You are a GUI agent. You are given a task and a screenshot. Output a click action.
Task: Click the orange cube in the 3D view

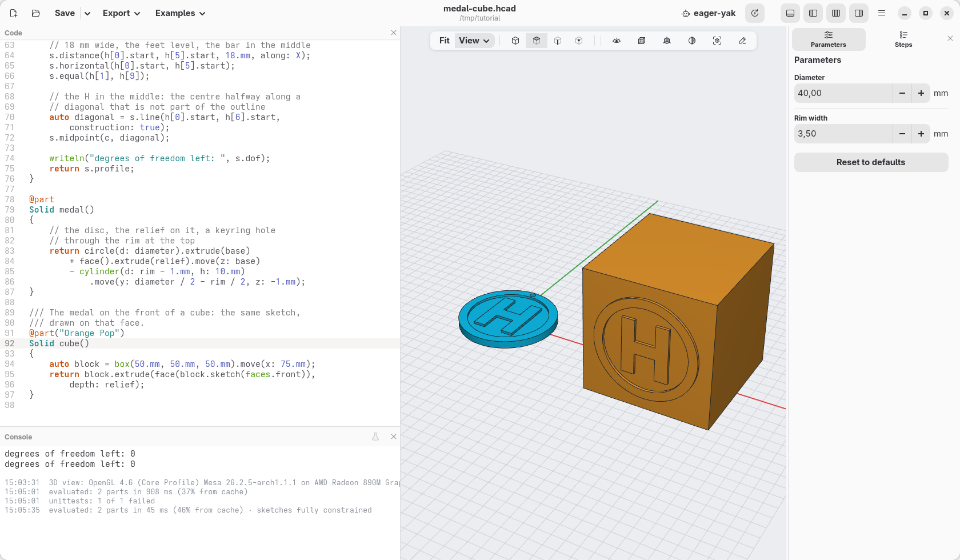[678, 321]
